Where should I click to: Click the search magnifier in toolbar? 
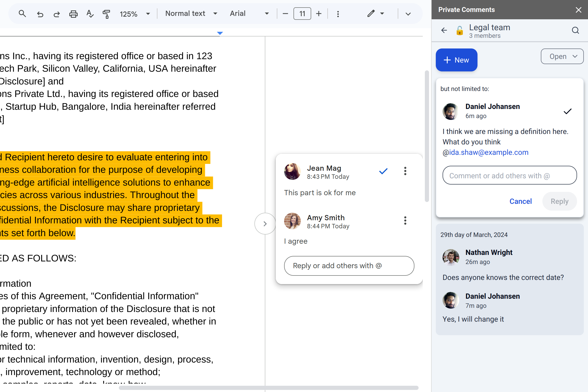22,14
